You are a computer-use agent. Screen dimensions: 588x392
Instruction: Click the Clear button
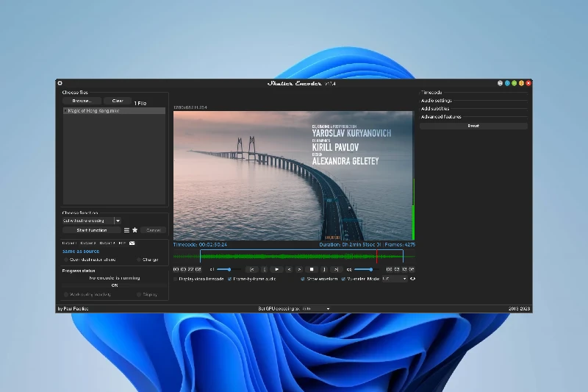118,101
